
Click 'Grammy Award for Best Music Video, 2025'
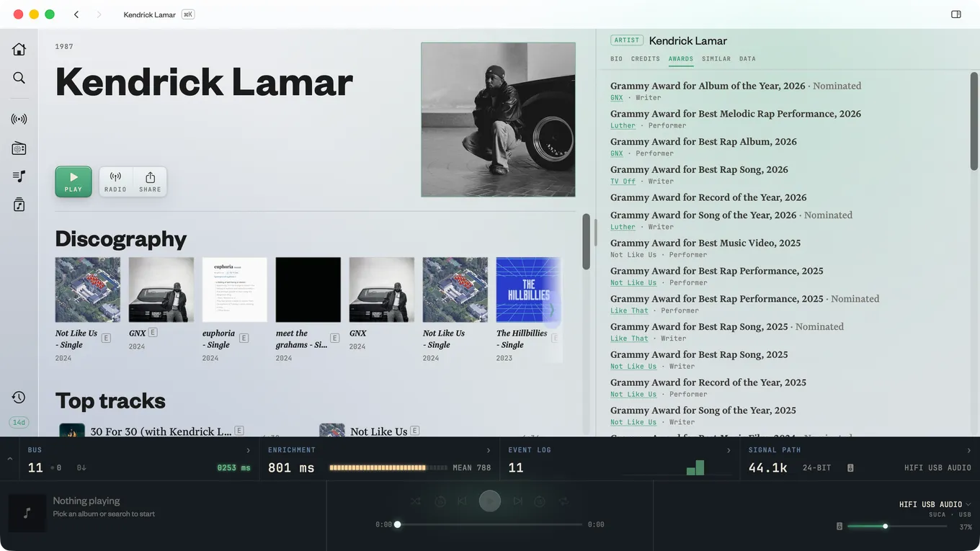[x=705, y=243]
